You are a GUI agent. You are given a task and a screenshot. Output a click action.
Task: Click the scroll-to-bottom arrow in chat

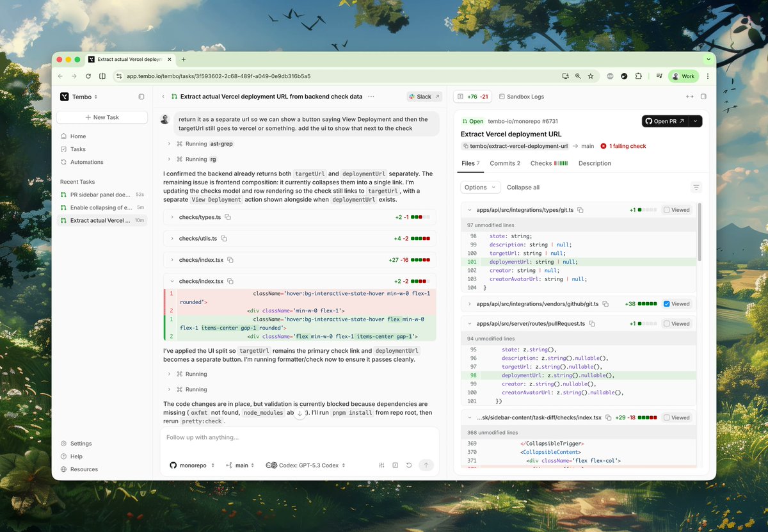coord(300,414)
